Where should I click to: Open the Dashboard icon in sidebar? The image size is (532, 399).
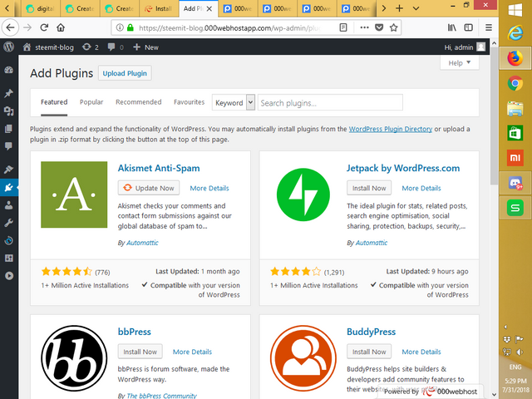pos(8,71)
